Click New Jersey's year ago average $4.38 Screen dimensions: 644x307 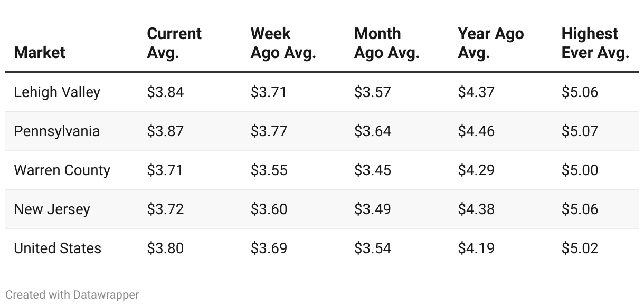click(x=476, y=209)
